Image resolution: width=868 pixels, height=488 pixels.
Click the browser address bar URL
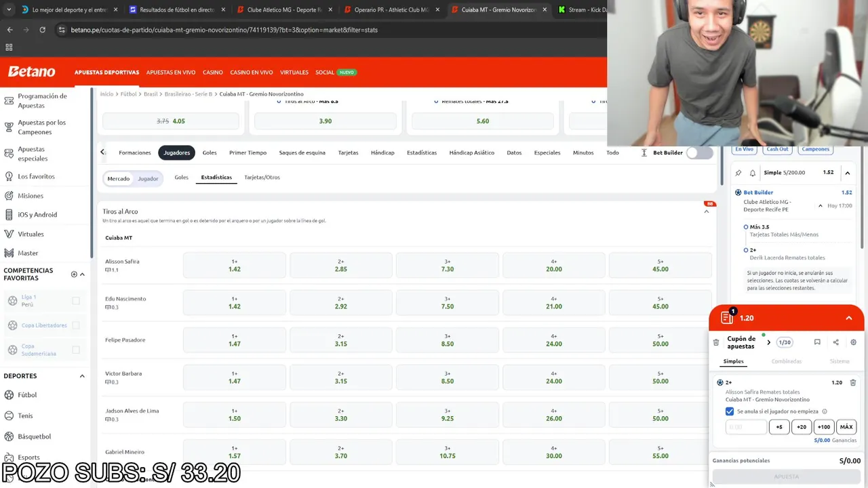(x=224, y=30)
